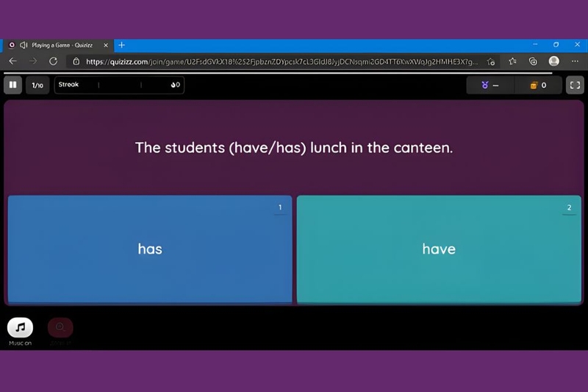Refresh the Quizizz page
The height and width of the screenshot is (392, 588).
point(53,61)
